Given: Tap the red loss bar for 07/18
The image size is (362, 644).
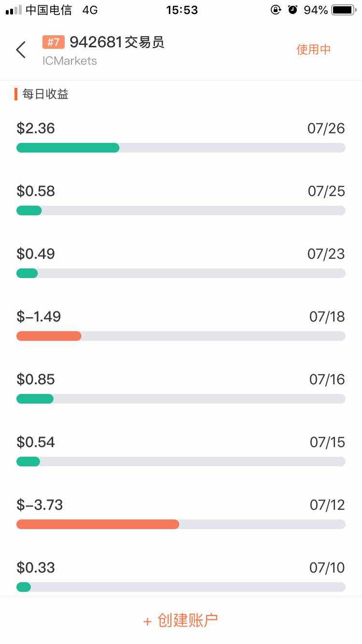Looking at the screenshot, I should coord(49,336).
